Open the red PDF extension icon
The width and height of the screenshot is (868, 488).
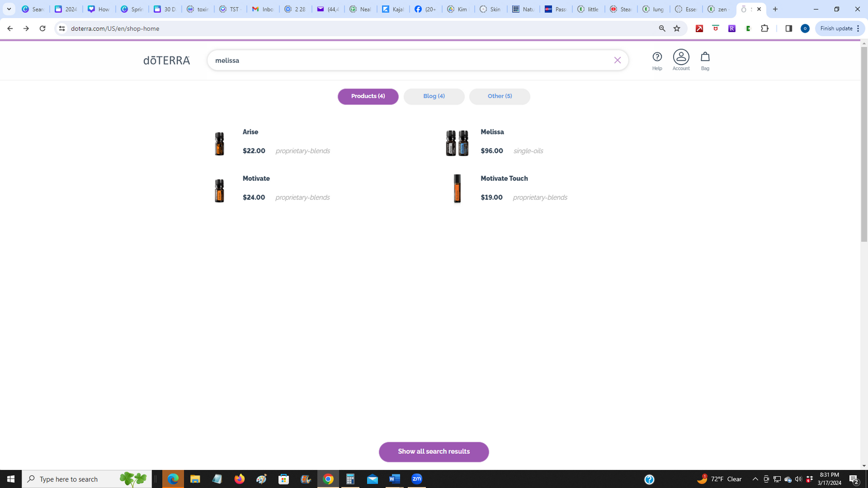(699, 29)
